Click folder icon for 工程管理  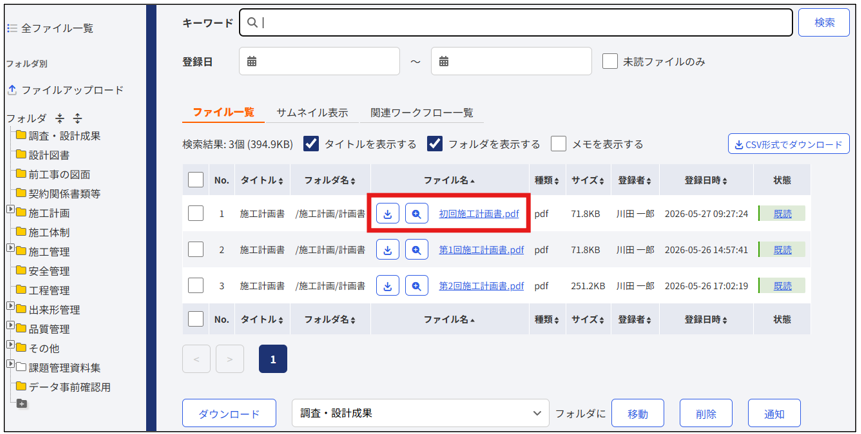coord(21,290)
